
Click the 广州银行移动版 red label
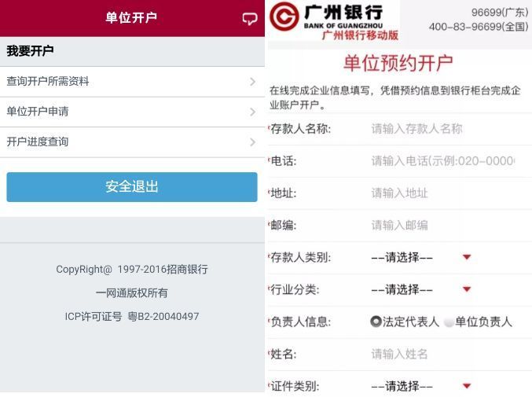360,35
